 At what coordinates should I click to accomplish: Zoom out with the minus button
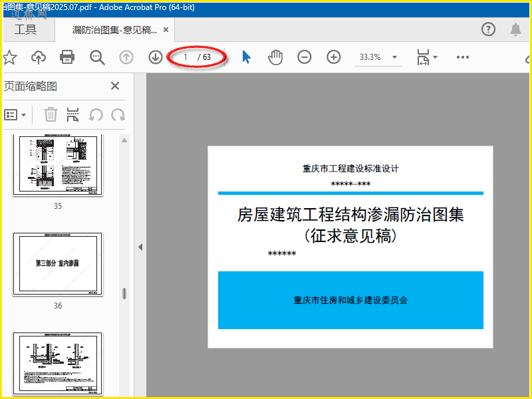(x=305, y=57)
